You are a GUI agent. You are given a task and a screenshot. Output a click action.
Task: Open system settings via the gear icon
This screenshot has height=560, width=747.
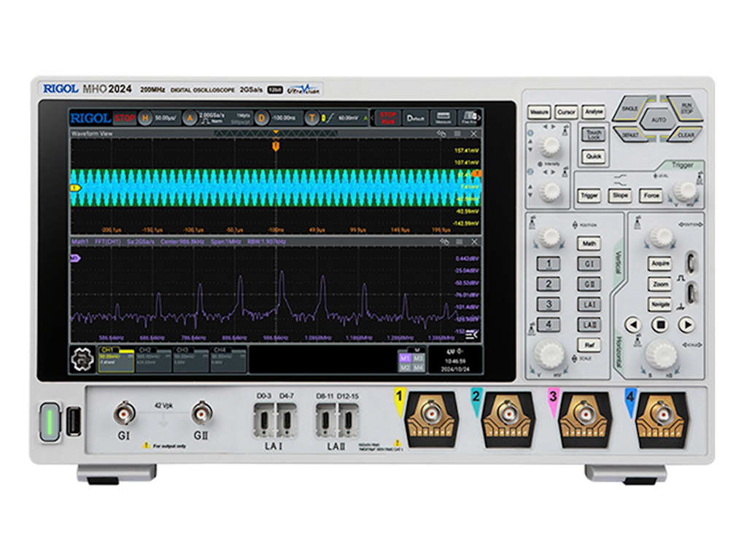[81, 357]
